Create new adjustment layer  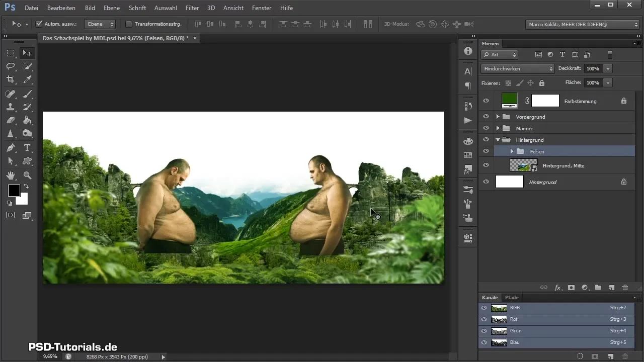tap(585, 288)
